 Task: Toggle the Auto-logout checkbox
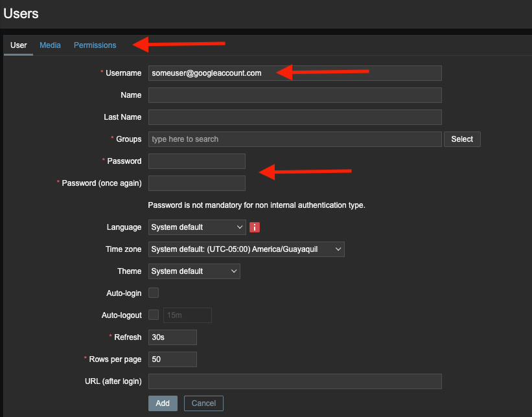(154, 315)
